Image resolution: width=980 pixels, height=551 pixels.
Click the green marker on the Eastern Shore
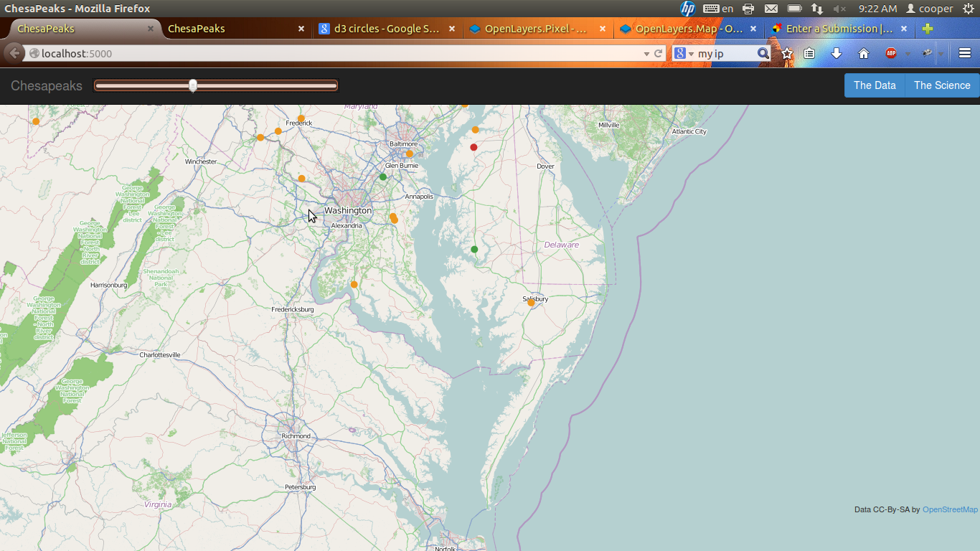[x=474, y=249]
